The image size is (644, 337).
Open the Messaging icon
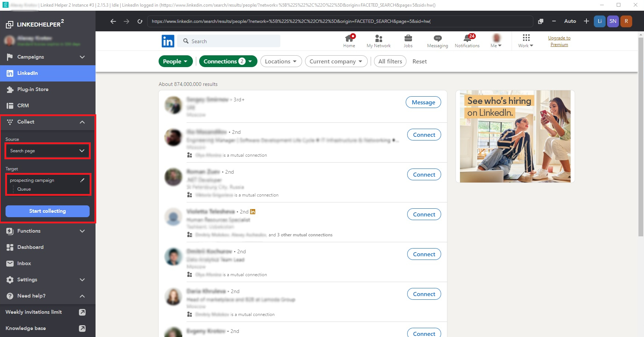point(437,41)
